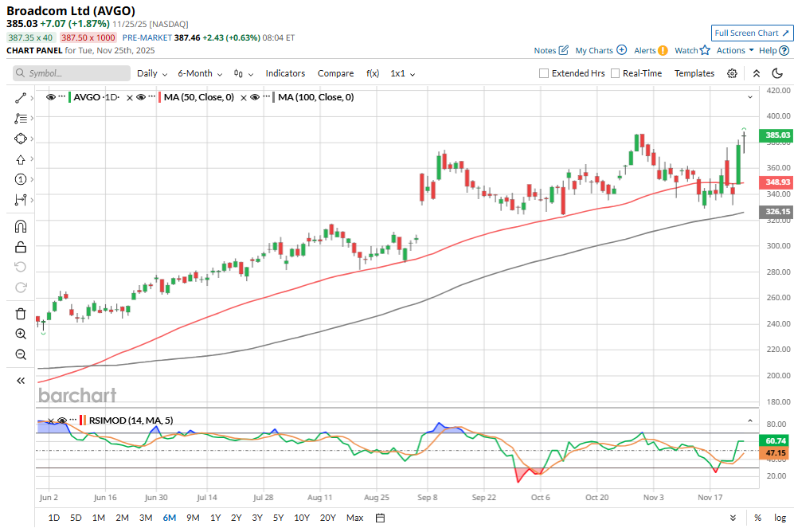
Task: Hide the MA (50, Close, 0) line
Action: 140,97
